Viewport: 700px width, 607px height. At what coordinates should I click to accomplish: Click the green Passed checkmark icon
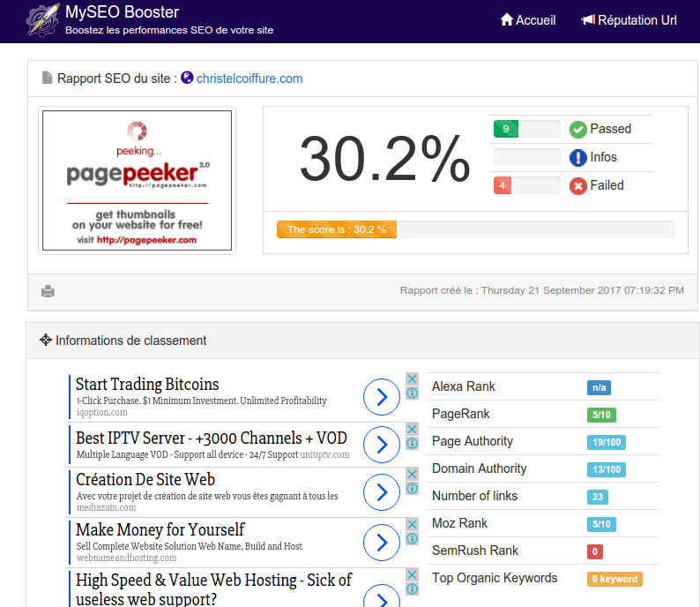pos(577,130)
